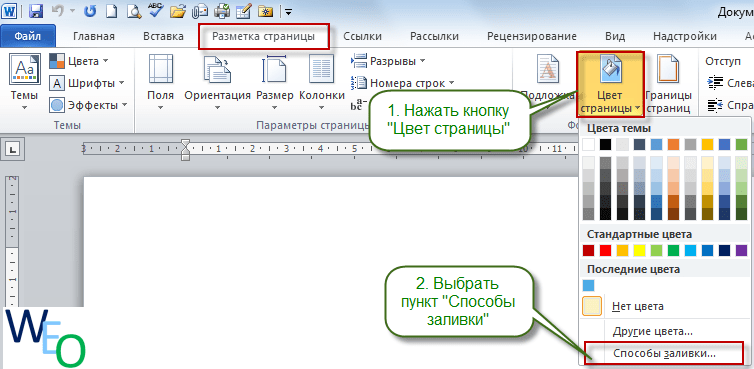The width and height of the screenshot is (754, 369).
Task: Click the Quick Print printer icon
Action: pos(222,10)
